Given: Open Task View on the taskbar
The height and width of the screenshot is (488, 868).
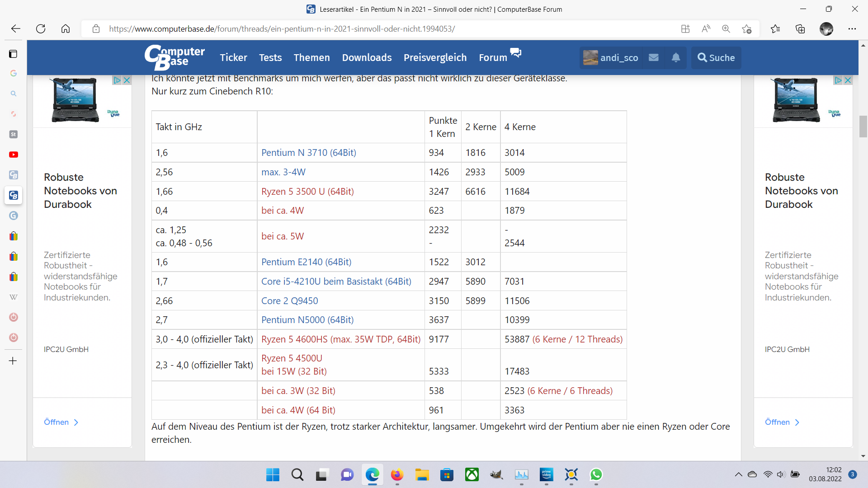Looking at the screenshot, I should click(x=322, y=474).
